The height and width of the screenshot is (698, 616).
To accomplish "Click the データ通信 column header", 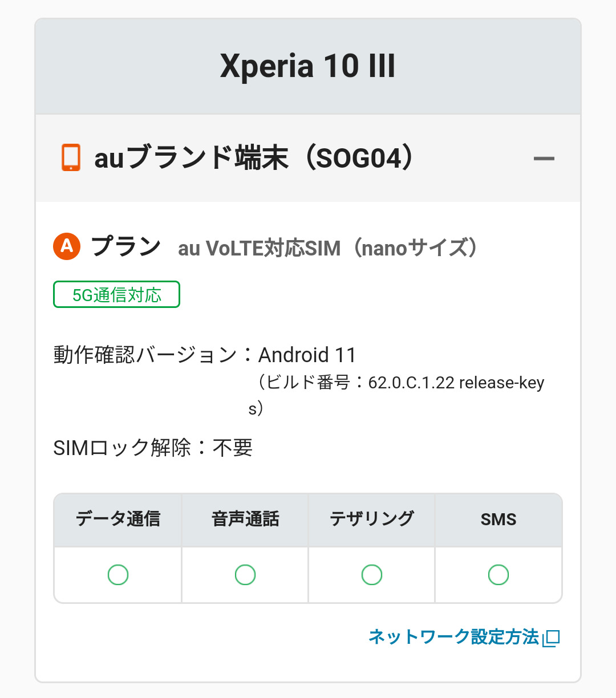I will tap(118, 520).
